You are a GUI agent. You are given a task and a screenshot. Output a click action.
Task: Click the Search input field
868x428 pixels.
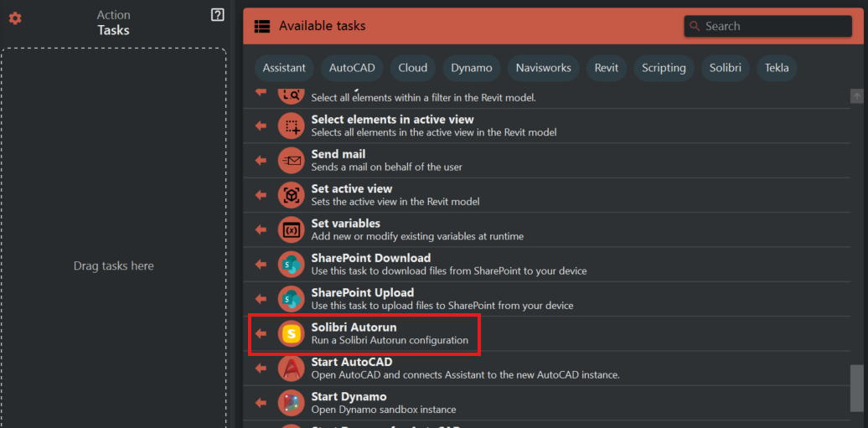(x=767, y=26)
